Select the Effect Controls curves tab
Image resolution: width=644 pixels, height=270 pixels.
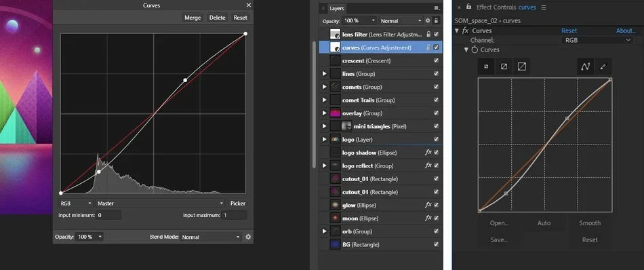tap(506, 7)
